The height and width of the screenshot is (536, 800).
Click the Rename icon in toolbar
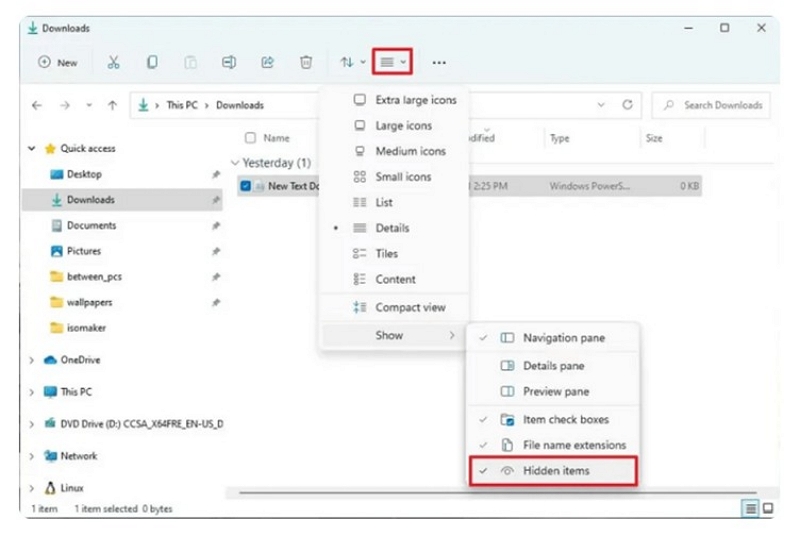click(x=229, y=62)
